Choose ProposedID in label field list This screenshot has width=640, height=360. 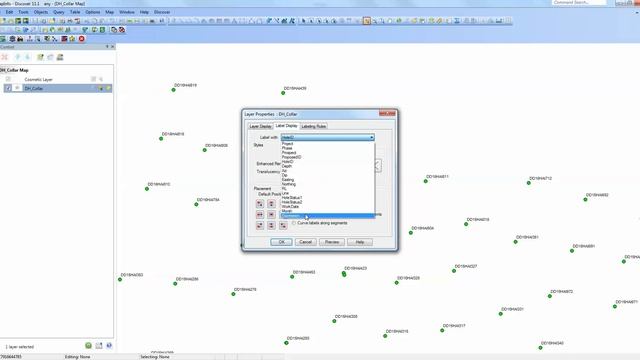coord(328,157)
